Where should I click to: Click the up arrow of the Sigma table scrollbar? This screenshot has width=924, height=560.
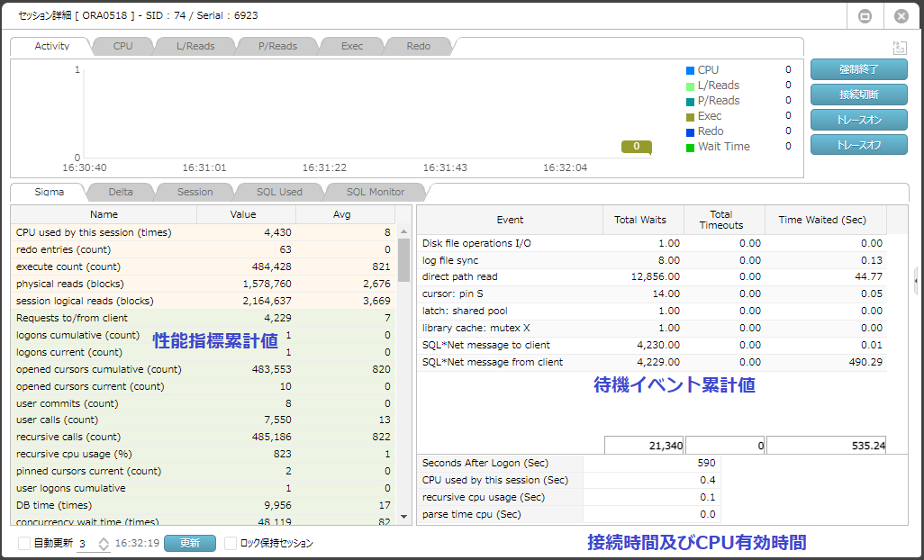tap(403, 232)
